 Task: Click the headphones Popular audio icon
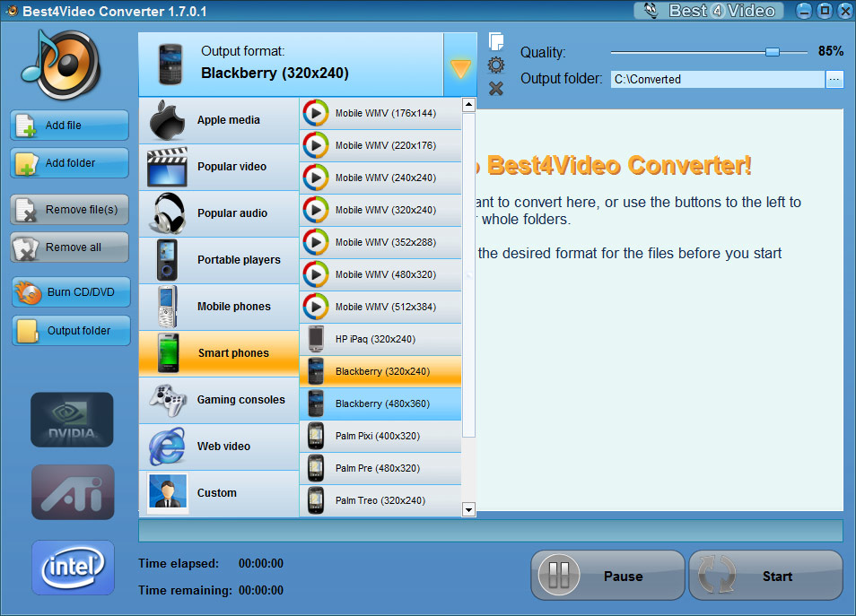pos(169,213)
